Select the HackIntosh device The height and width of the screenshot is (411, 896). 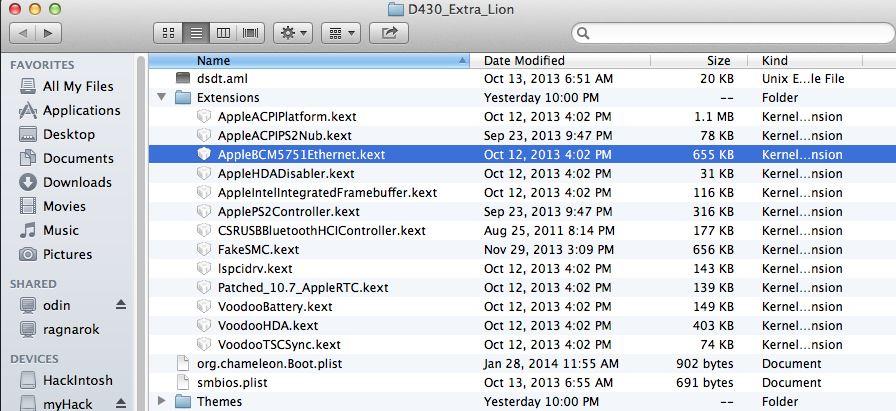tap(77, 380)
